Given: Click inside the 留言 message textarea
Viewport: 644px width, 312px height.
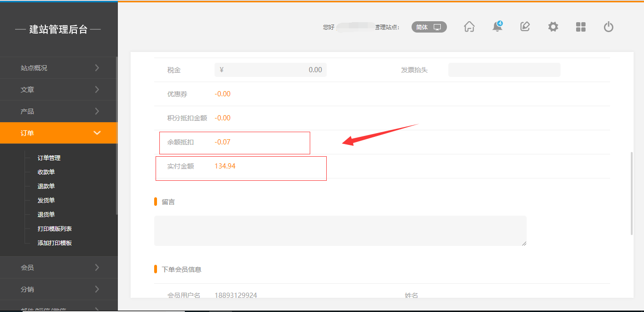Looking at the screenshot, I should click(x=340, y=231).
